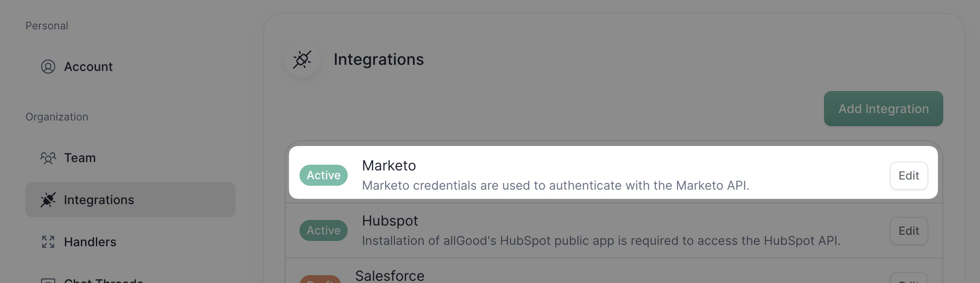This screenshot has height=283, width=980.
Task: Click the Integrations header plug icon
Action: pyautogui.click(x=302, y=60)
